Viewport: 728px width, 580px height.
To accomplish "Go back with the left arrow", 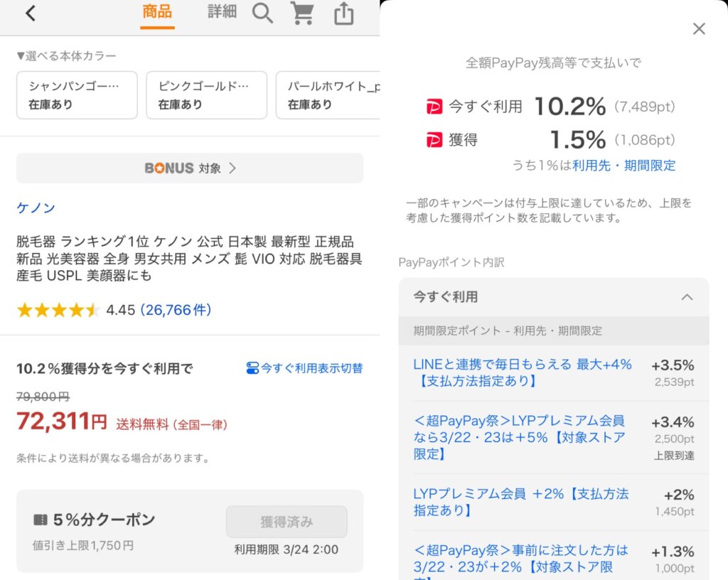I will click(x=31, y=14).
